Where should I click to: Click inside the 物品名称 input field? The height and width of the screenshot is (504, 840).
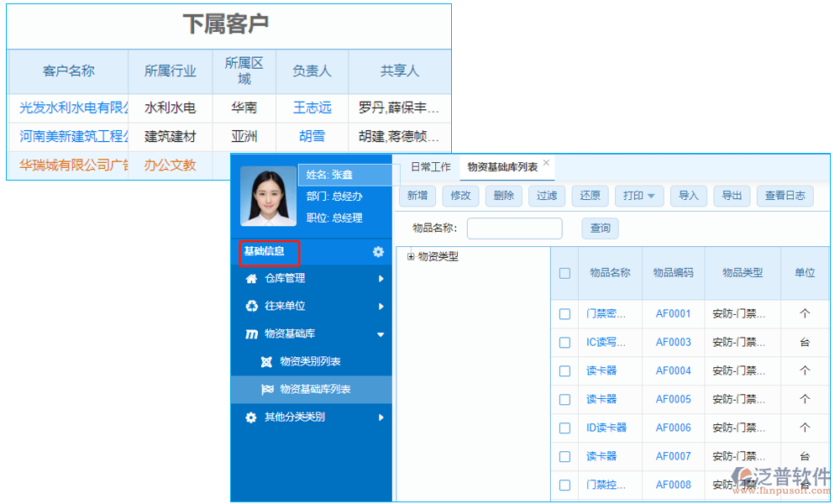(x=514, y=228)
